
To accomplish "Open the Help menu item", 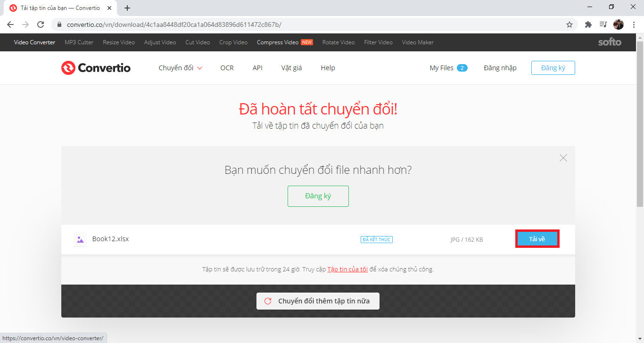I will 328,68.
